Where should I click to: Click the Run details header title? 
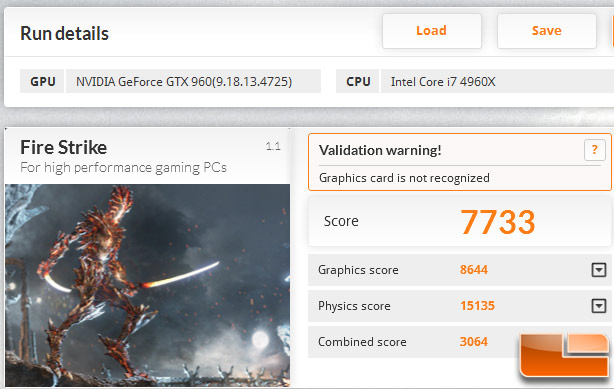pos(64,34)
